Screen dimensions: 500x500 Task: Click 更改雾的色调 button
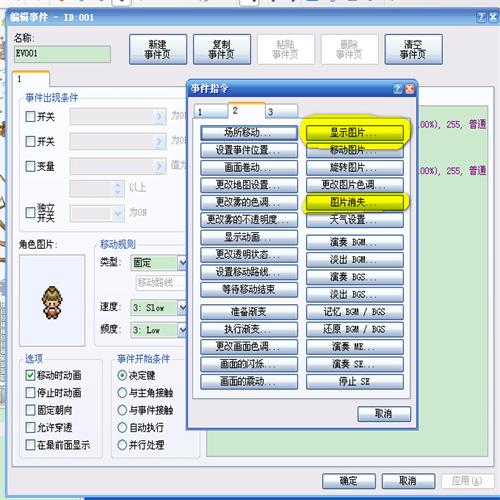(249, 202)
